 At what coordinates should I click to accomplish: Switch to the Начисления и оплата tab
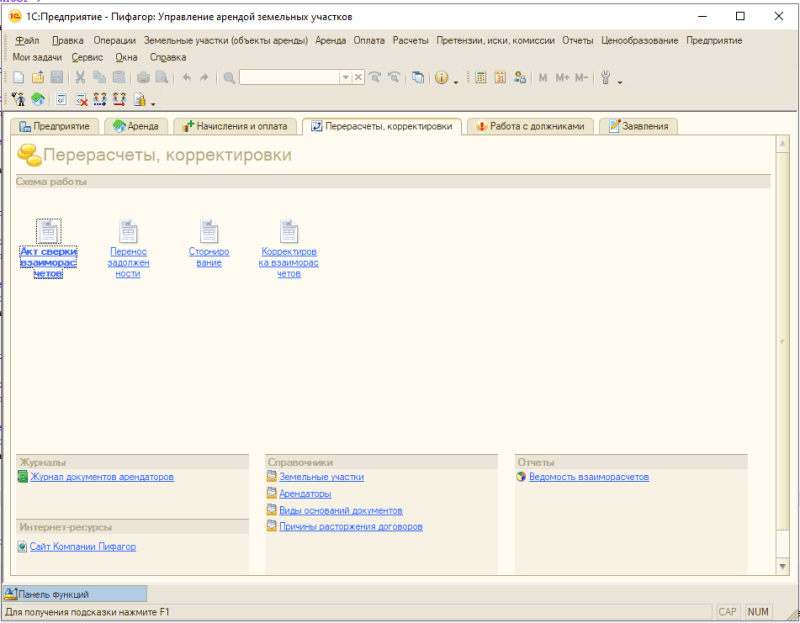[x=235, y=126]
